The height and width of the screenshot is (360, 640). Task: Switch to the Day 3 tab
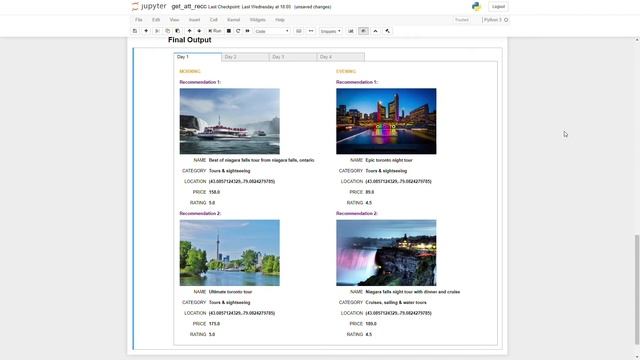point(293,57)
